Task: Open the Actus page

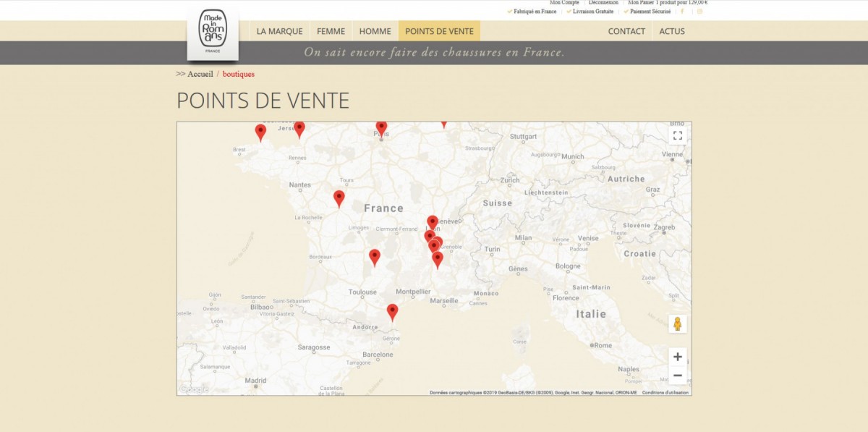Action: pyautogui.click(x=672, y=31)
